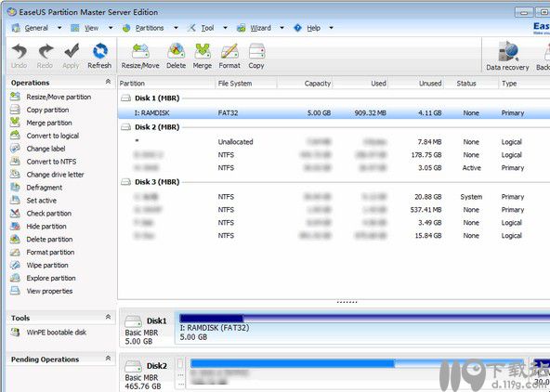This screenshot has height=392, width=550.
Task: Collapse the Tools panel
Action: [108, 317]
